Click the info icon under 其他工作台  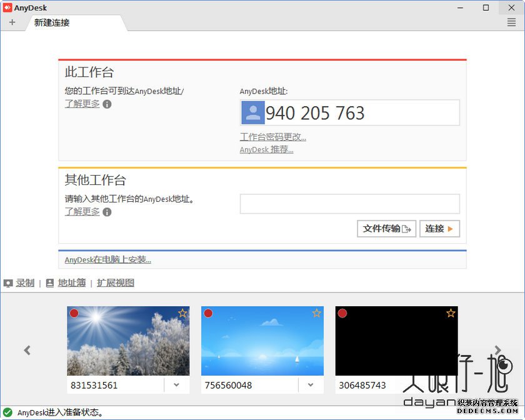107,212
